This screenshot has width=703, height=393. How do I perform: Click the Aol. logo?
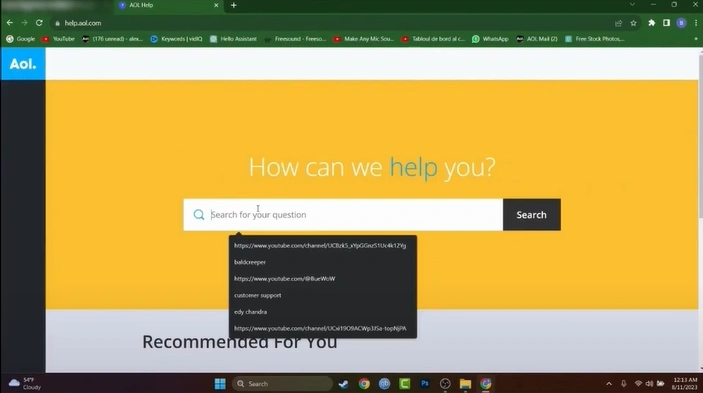pos(23,64)
